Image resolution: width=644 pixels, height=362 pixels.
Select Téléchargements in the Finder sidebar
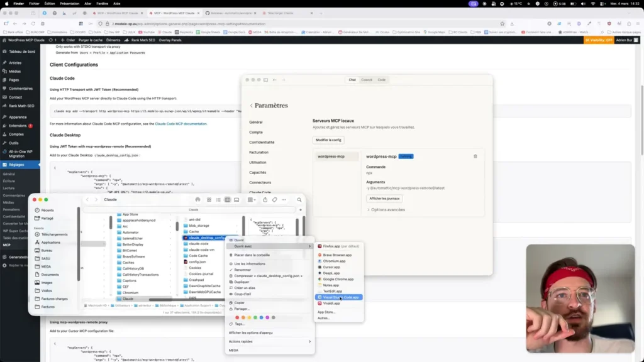(x=54, y=234)
